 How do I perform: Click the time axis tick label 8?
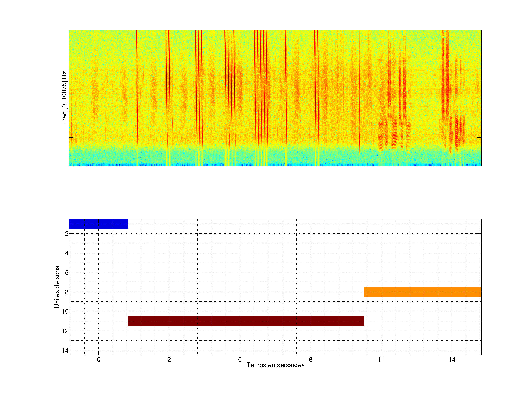tap(311, 359)
